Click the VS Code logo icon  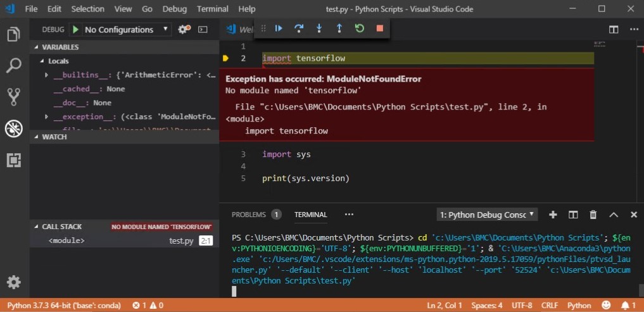[10, 9]
